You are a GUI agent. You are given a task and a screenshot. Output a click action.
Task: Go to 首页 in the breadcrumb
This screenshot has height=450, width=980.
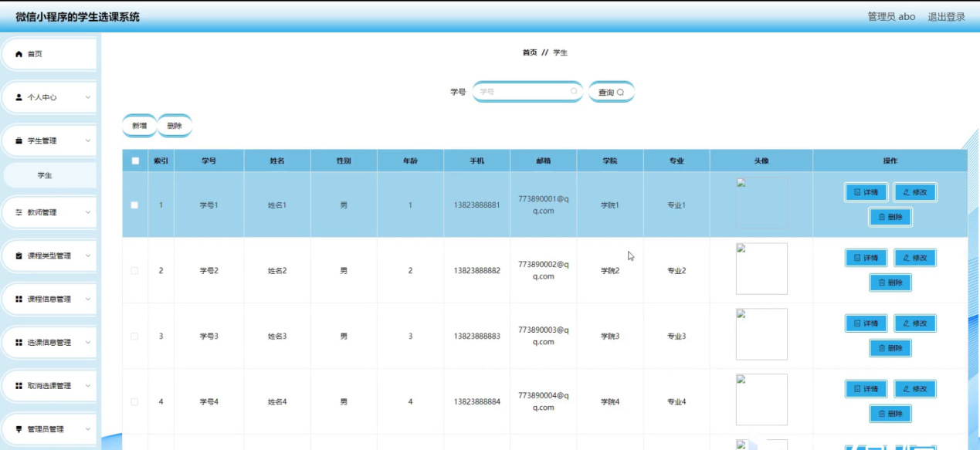529,52
